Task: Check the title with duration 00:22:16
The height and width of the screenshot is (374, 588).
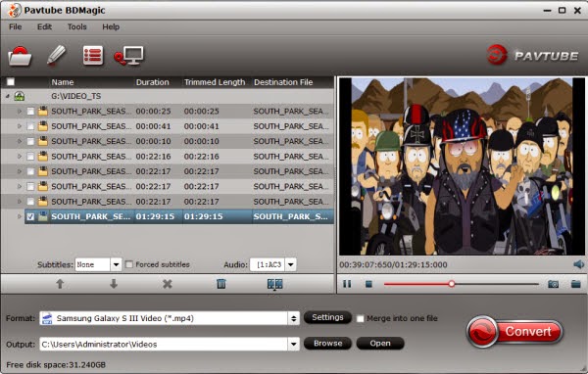Action: (x=30, y=157)
